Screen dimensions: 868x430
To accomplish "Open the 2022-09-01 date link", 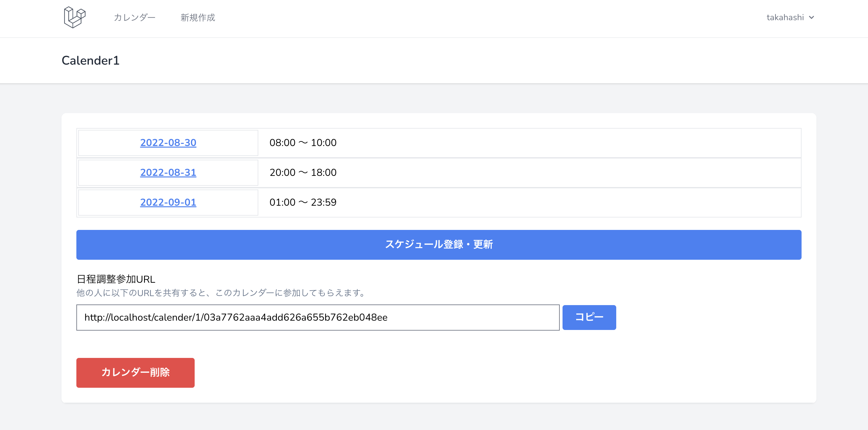I will (x=168, y=202).
